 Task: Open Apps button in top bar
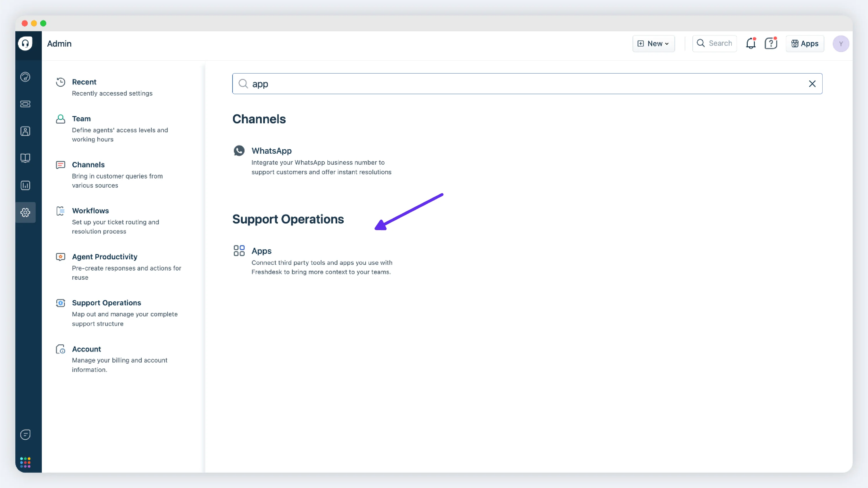click(805, 43)
